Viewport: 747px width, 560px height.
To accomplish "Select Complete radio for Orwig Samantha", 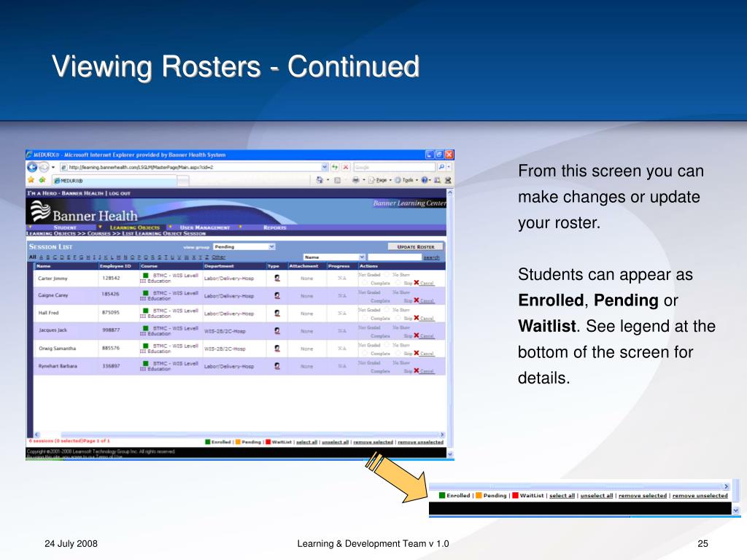I will 365,354.
